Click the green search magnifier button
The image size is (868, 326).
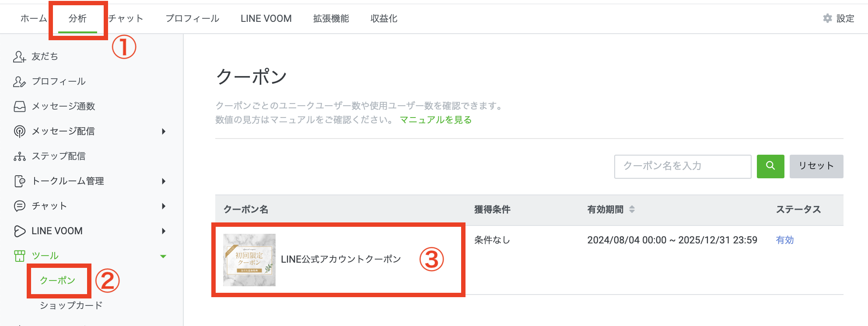(770, 166)
